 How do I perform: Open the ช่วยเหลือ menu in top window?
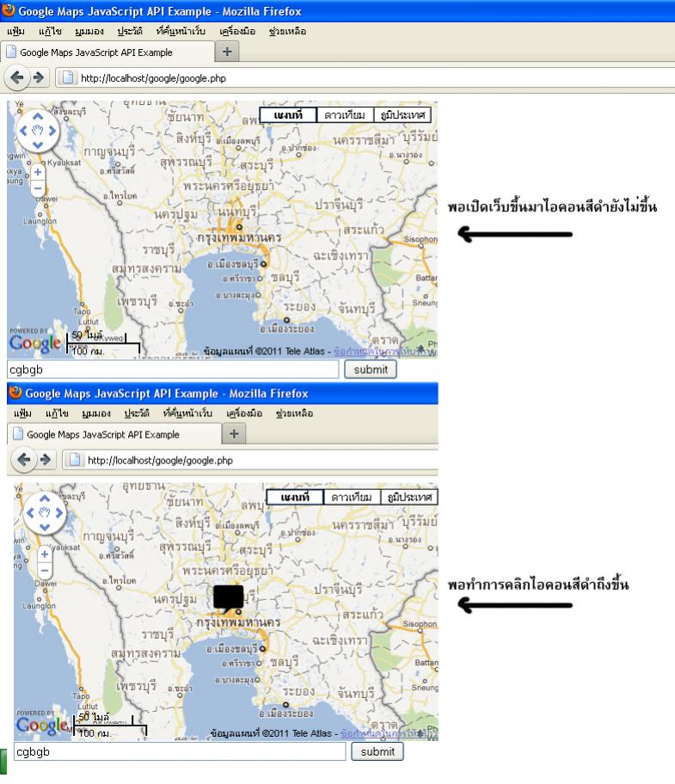(x=287, y=31)
